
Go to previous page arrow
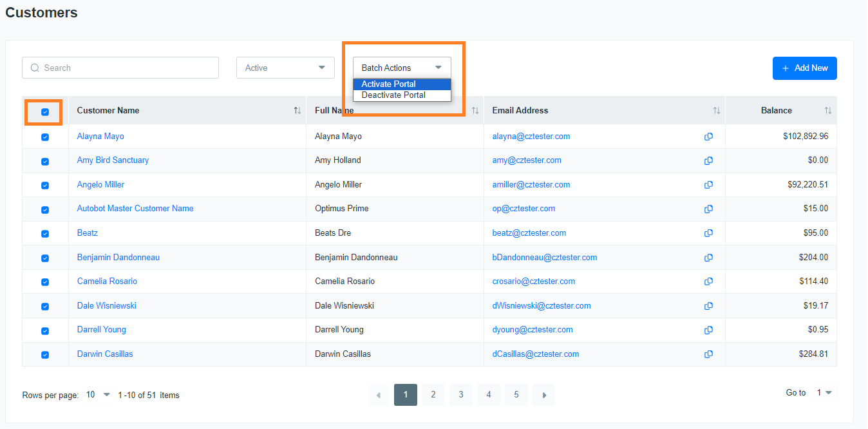coord(379,395)
